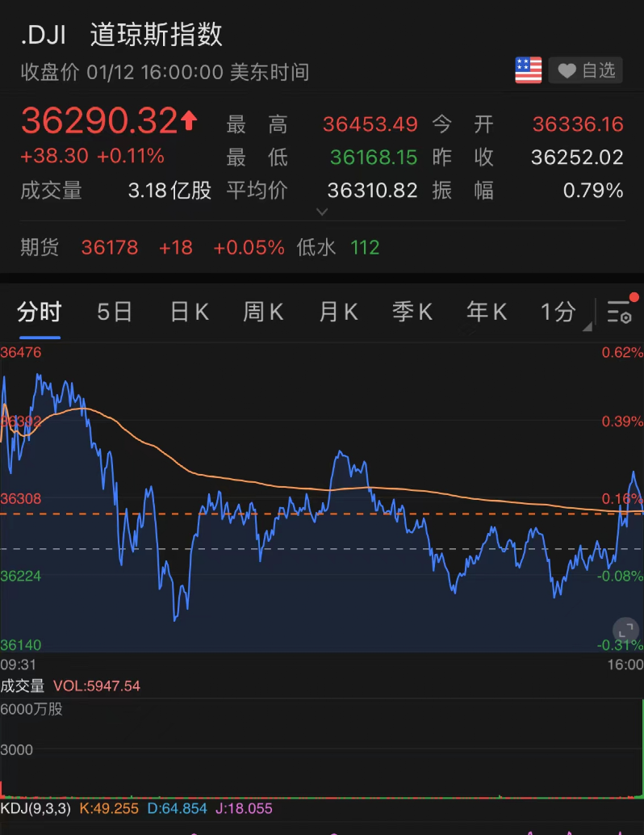This screenshot has height=835, width=644.
Task: Tap the percent change +0.11%
Action: point(131,156)
